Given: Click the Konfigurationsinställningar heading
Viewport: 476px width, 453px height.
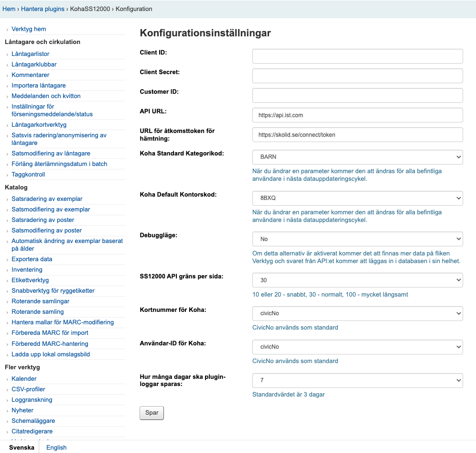Looking at the screenshot, I should pyautogui.click(x=205, y=33).
